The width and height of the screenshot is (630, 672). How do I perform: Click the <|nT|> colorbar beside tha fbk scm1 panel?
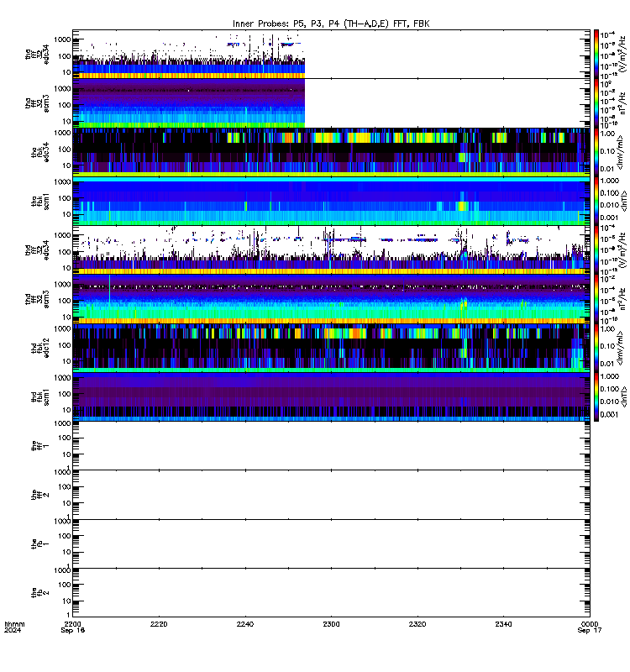pyautogui.click(x=596, y=201)
